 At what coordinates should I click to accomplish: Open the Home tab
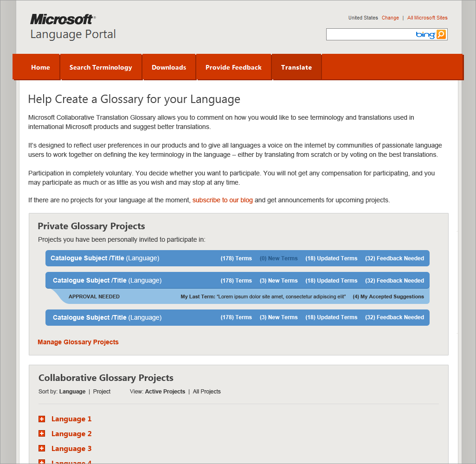40,67
